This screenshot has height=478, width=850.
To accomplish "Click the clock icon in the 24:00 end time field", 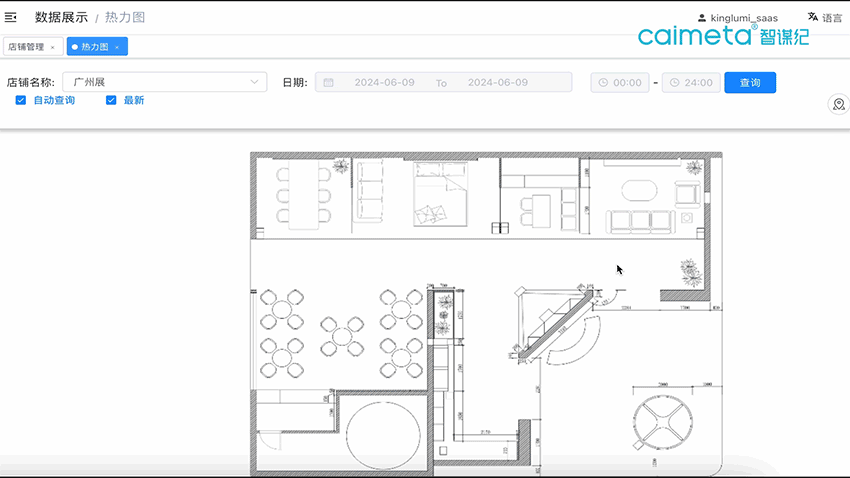I will (x=675, y=83).
